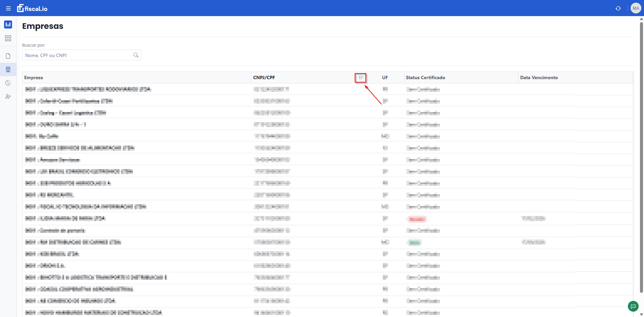Open the dashboard chart icon in sidebar
The width and height of the screenshot is (644, 317).
coord(8,24)
